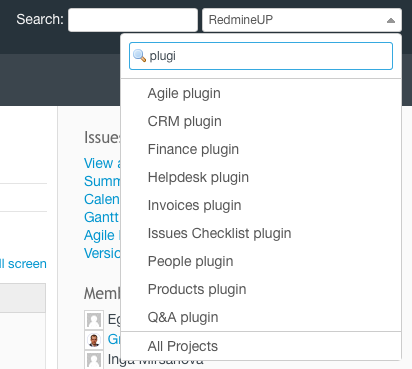Select Agile plugin project
The image size is (412, 369).
261,93
